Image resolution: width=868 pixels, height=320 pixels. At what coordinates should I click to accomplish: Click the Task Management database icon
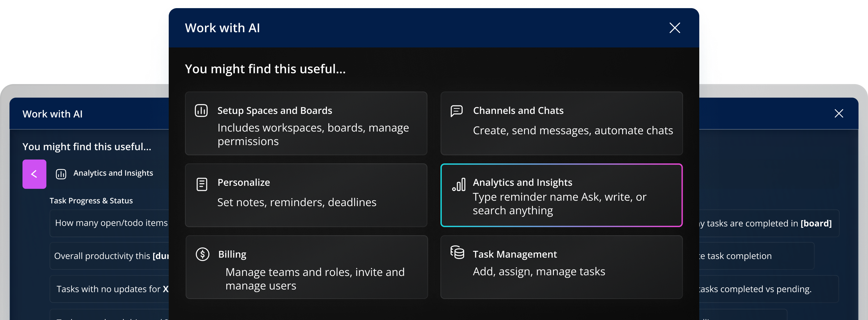point(457,253)
